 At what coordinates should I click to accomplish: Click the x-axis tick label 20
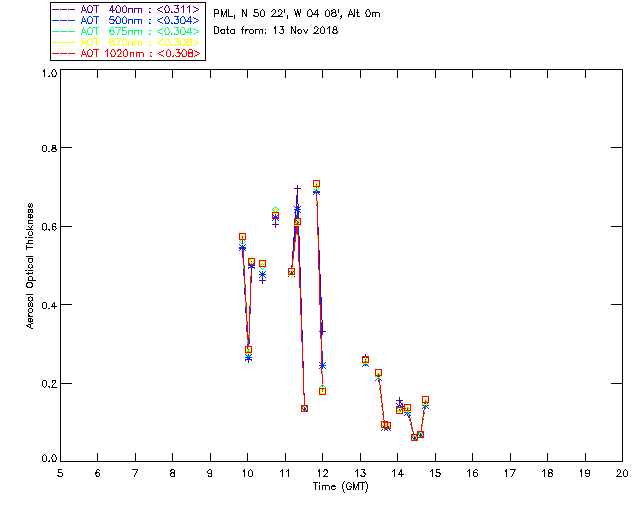622,473
